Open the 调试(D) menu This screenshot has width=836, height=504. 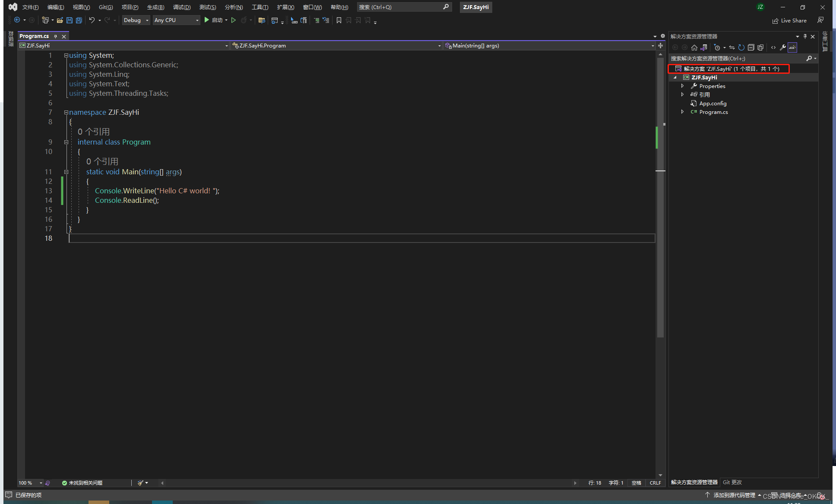point(181,7)
